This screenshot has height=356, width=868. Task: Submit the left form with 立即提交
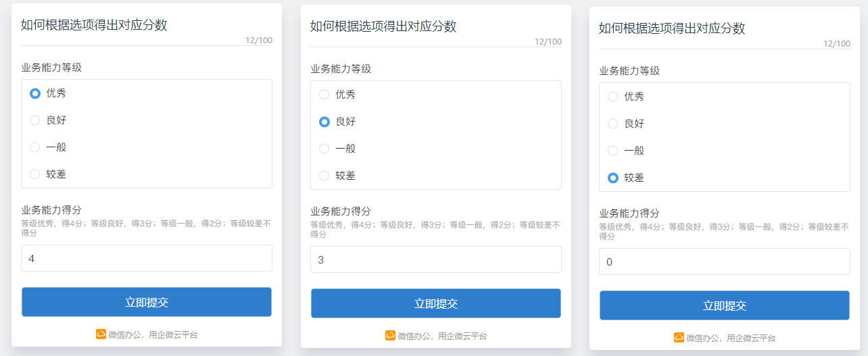pyautogui.click(x=147, y=302)
